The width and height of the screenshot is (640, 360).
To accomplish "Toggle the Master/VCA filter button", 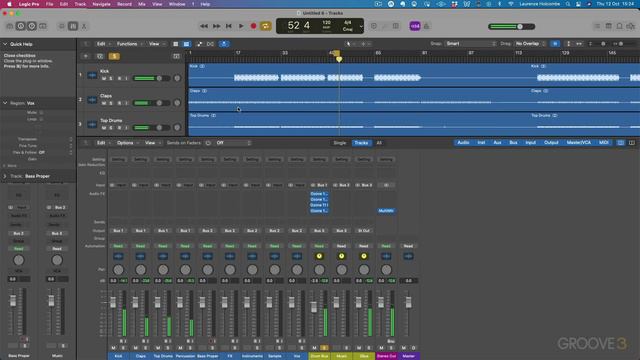I will [578, 142].
